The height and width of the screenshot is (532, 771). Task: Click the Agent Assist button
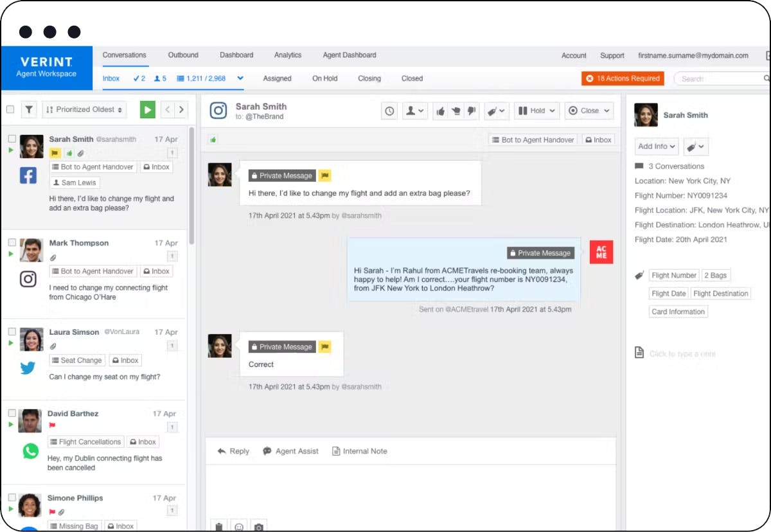290,451
